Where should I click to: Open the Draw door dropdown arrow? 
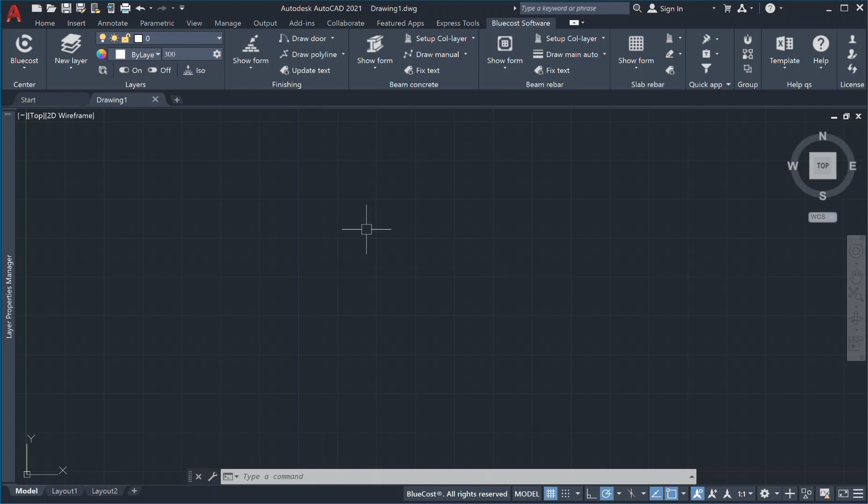(x=333, y=38)
